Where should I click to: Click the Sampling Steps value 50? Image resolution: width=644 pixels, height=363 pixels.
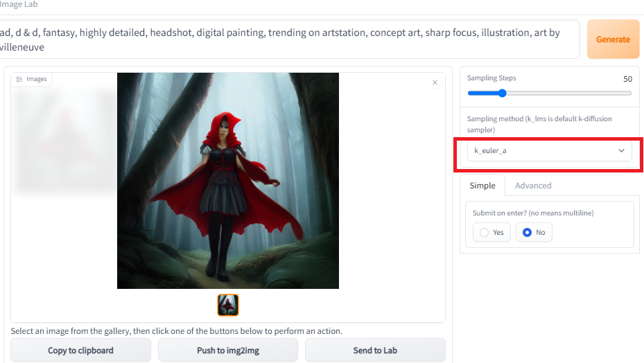pos(627,79)
